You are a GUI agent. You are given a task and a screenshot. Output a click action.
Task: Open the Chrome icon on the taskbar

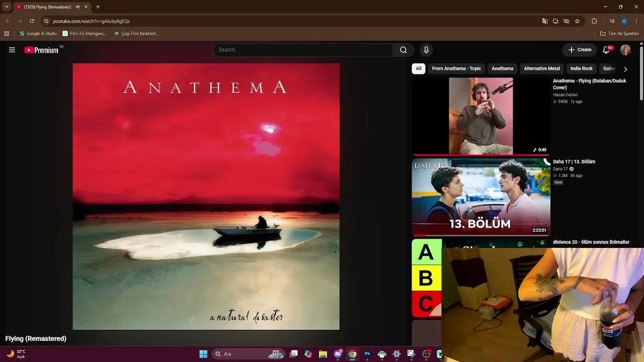[x=353, y=354]
